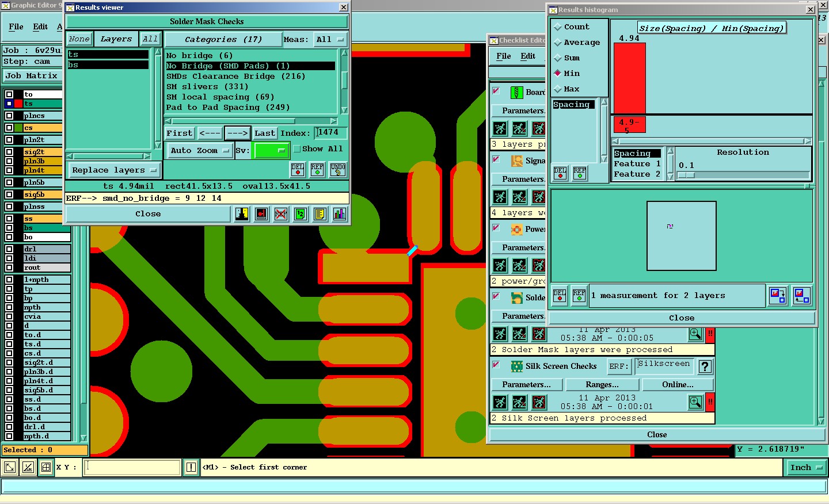This screenshot has width=829, height=504.
Task: Enable the Show All checkbox
Action: click(297, 149)
